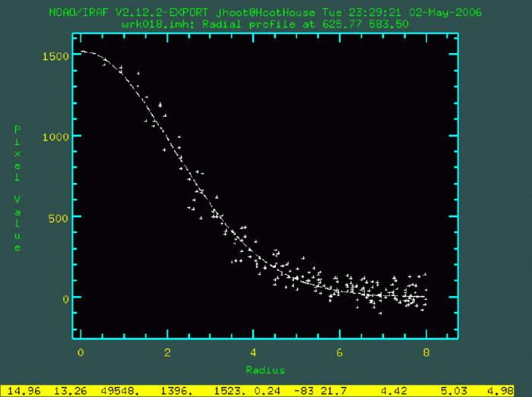This screenshot has width=532, height=397.
Task: Click the 21.7 value in status bar
Action: click(x=334, y=391)
